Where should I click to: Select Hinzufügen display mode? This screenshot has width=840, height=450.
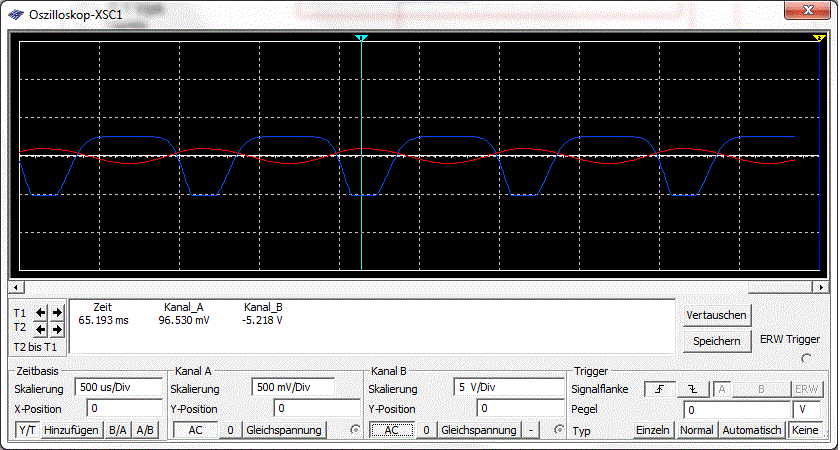pos(71,430)
